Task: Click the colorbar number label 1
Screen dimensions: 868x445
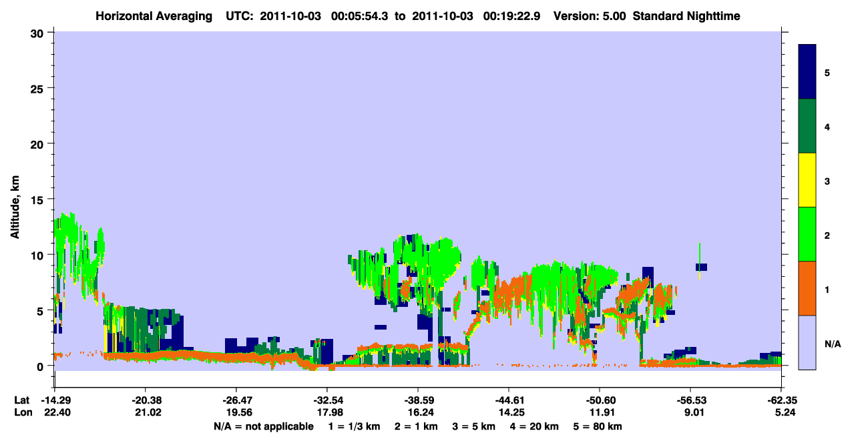Action: point(827,289)
